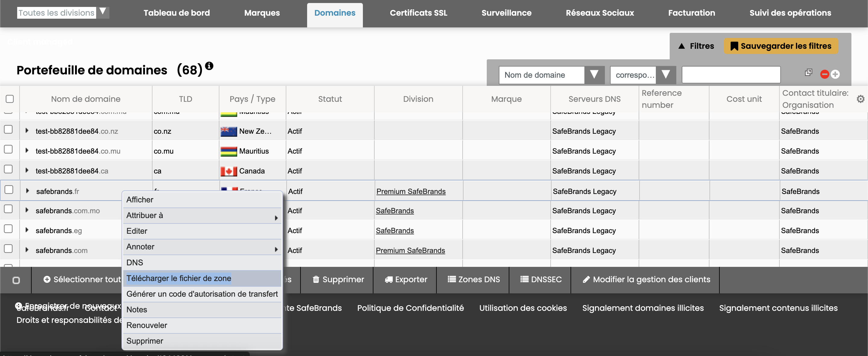Click the Exporter button

tap(406, 279)
